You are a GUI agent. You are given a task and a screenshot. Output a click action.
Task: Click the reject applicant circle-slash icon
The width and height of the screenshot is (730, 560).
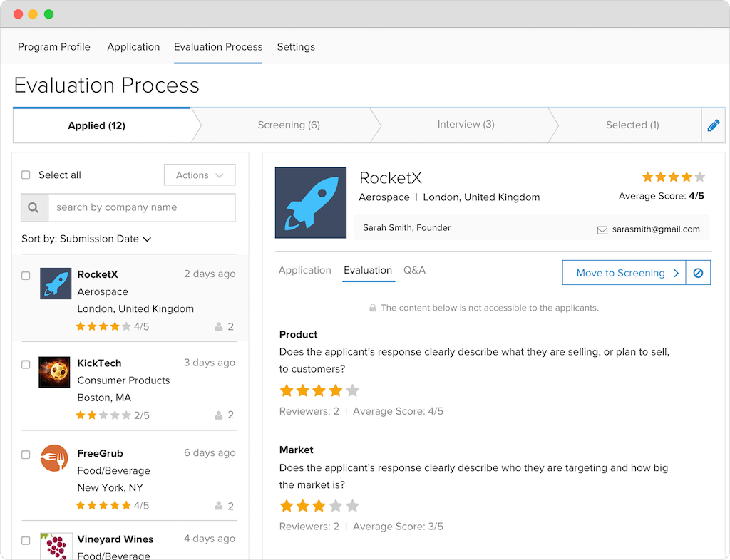(698, 273)
